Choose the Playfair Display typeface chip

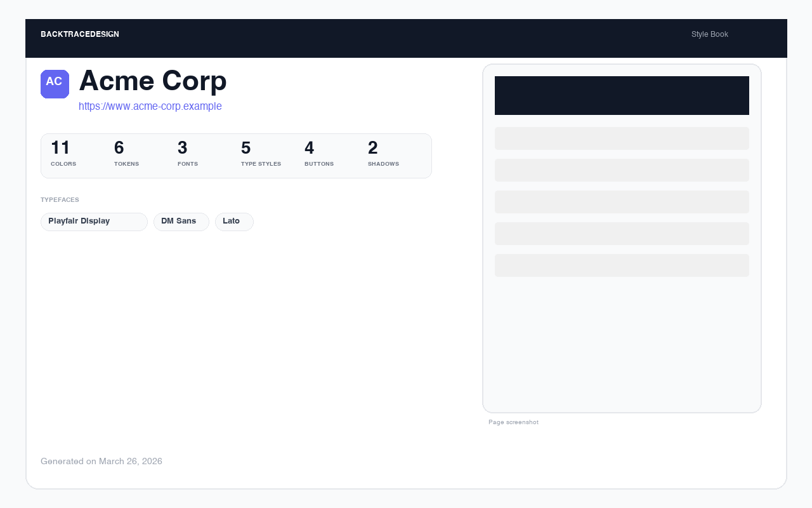coord(94,222)
